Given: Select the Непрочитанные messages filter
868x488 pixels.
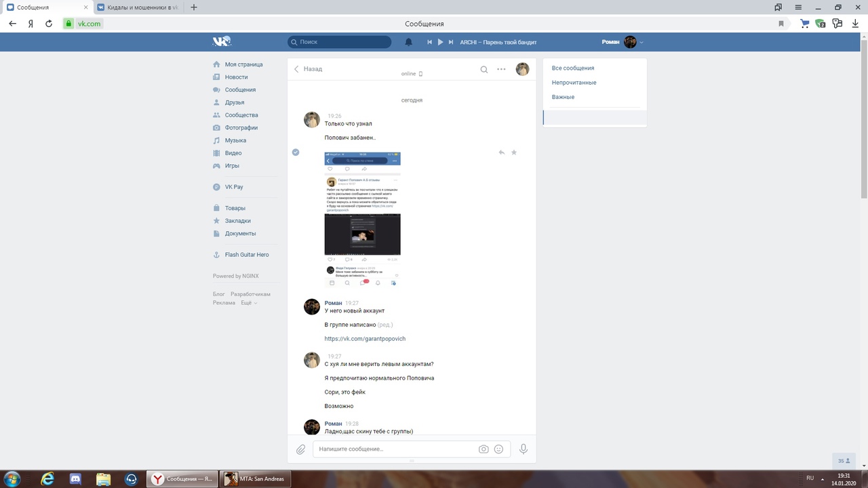Looking at the screenshot, I should coord(574,83).
